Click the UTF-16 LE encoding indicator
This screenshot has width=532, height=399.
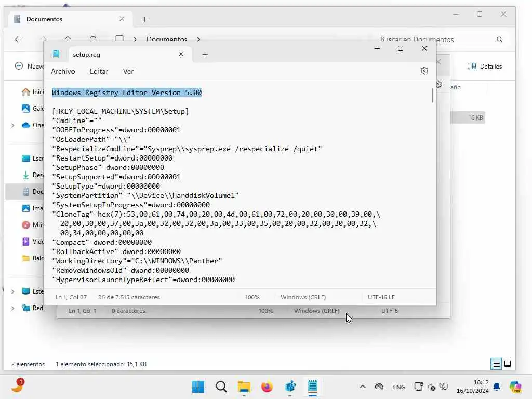pos(381,297)
